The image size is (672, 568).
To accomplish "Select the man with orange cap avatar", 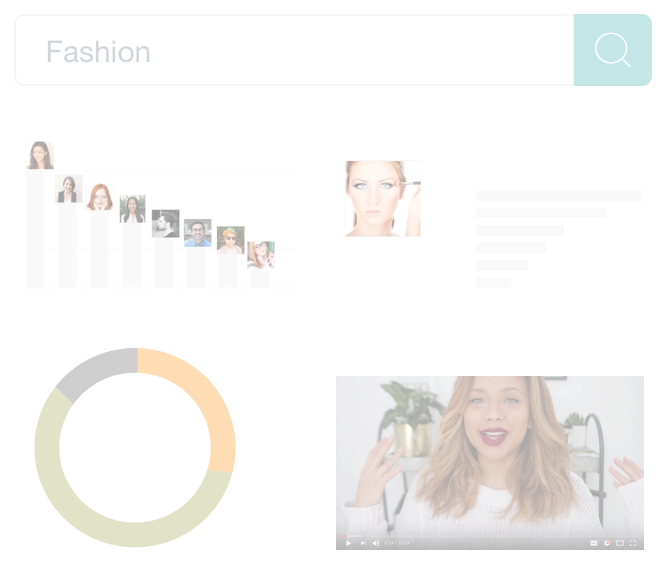I will (231, 240).
